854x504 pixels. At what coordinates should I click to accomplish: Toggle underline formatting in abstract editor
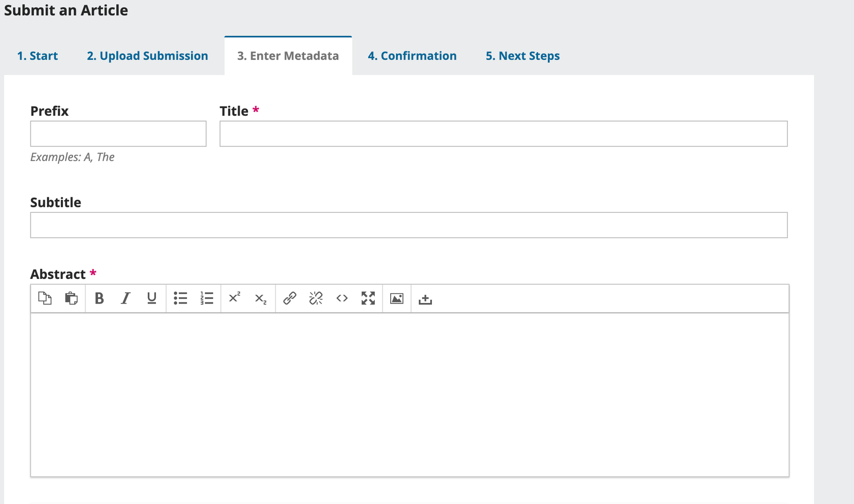152,298
